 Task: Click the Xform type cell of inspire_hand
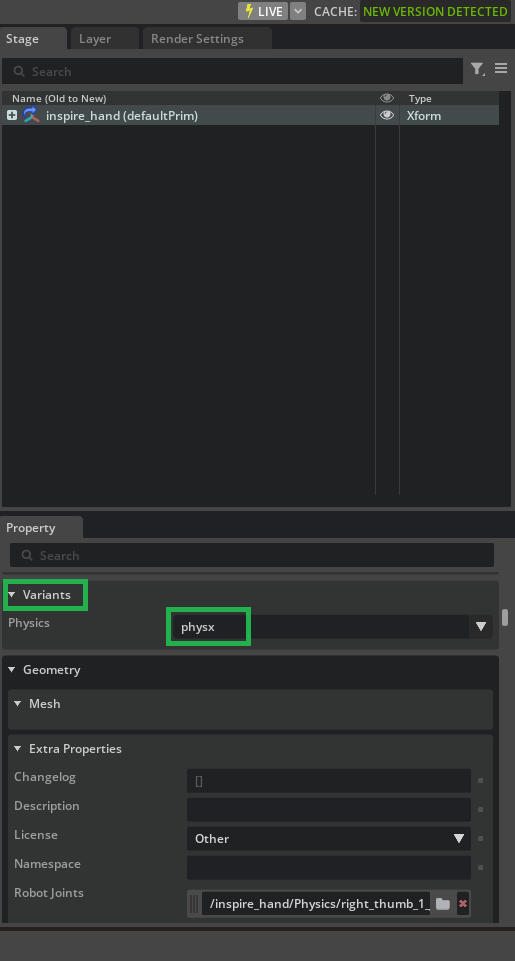click(x=424, y=115)
